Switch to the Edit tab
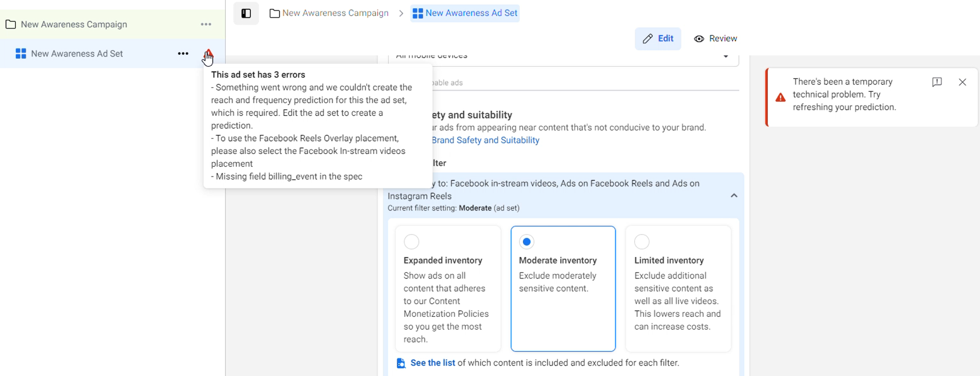980x376 pixels. 658,39
